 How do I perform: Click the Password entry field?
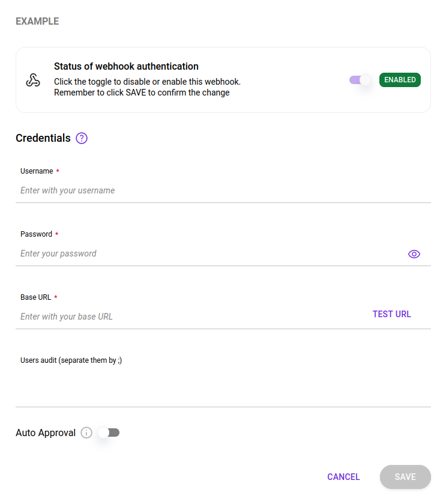point(180,253)
